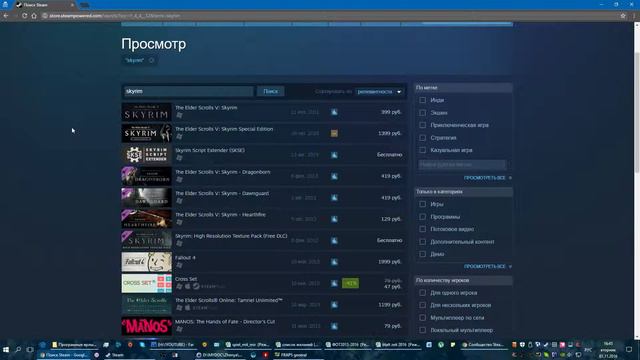Open a new browser tab
The height and width of the screenshot is (360, 640).
84,5
